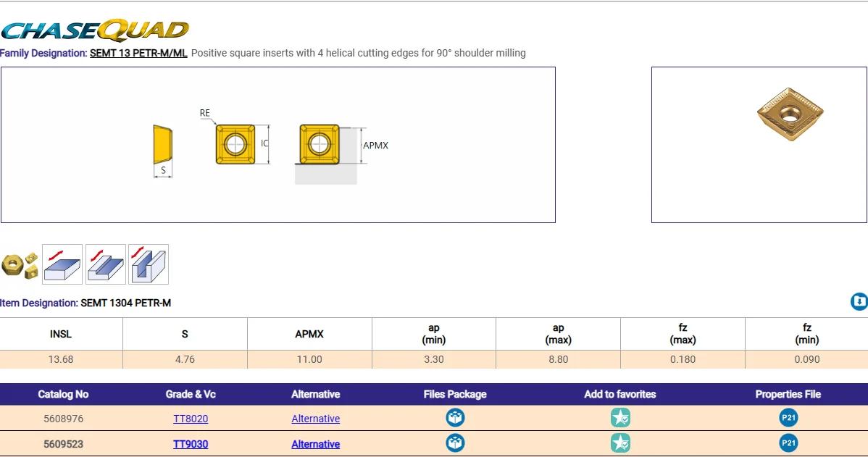Screen dimensions: 868x457
Task: Click the Grade & Vc column header
Action: tap(191, 395)
